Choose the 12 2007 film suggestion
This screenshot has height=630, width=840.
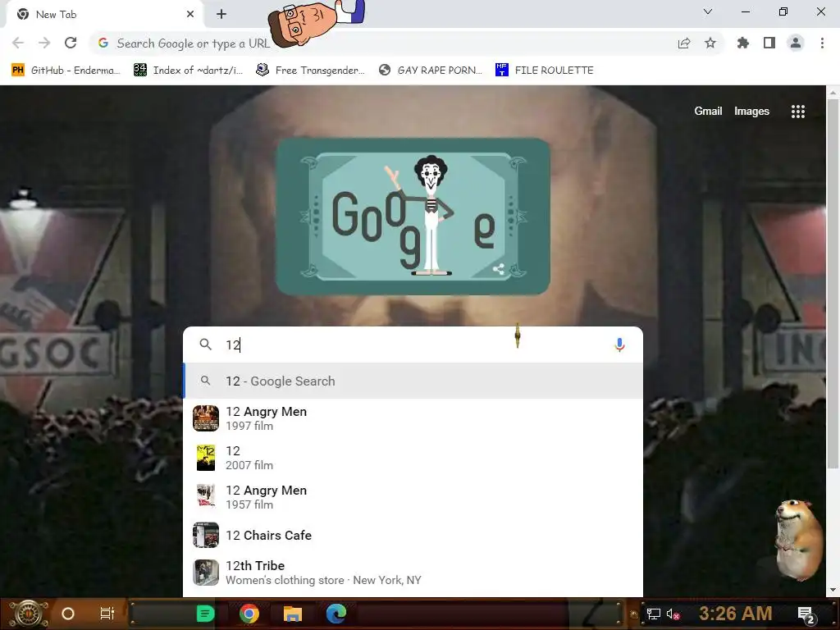pos(413,458)
